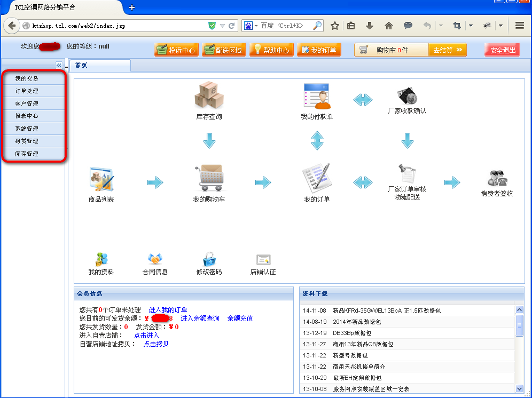
Task: Open the 厂家订单审核物流配送 icon
Action: pyautogui.click(x=407, y=173)
